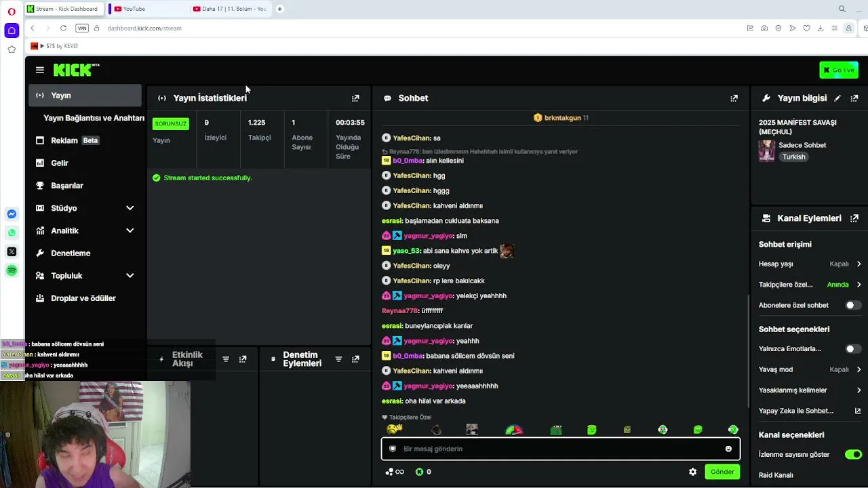
Task: Focus the Bir mesaj gönderin chat input
Action: pos(561,449)
